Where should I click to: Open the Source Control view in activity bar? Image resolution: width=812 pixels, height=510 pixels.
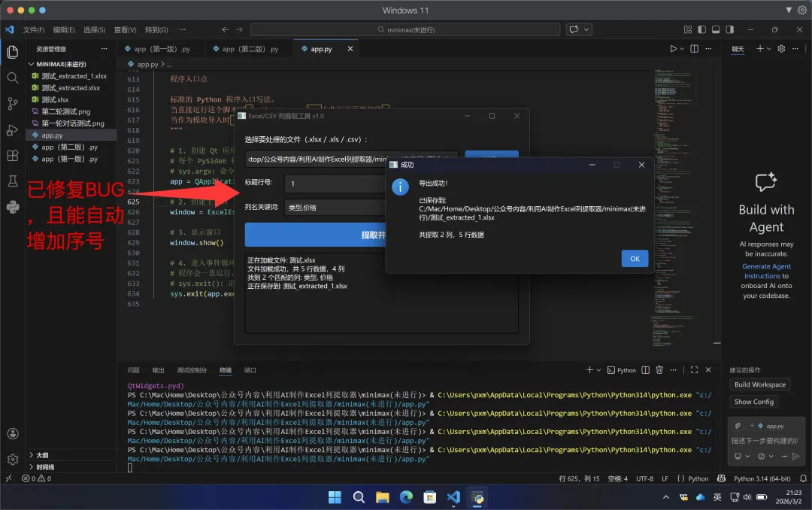pos(13,104)
